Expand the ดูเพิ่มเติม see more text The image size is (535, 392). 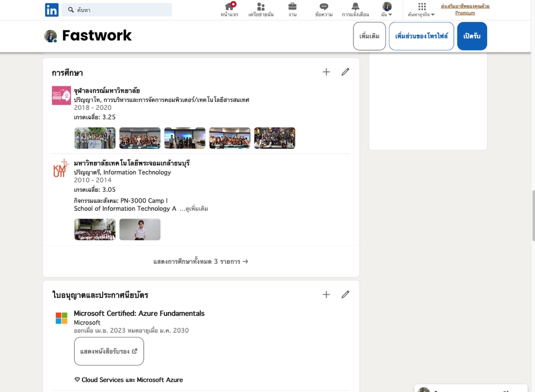[194, 209]
